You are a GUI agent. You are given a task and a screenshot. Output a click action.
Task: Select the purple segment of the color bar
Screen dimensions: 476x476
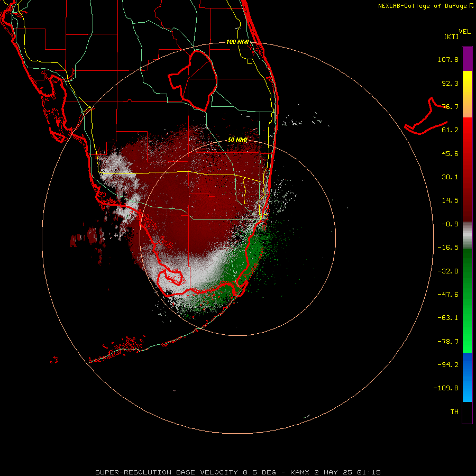467,59
